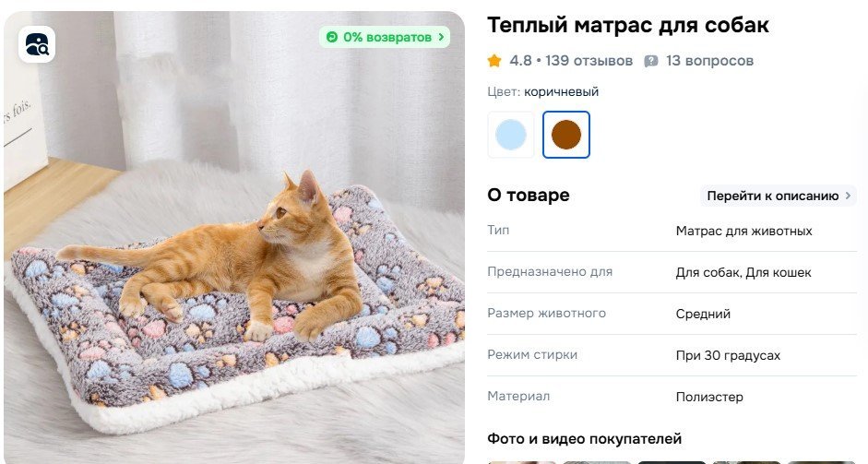Screen dimensions: 868x464
Task: Click the Перейти к описанию button
Action: tap(779, 196)
